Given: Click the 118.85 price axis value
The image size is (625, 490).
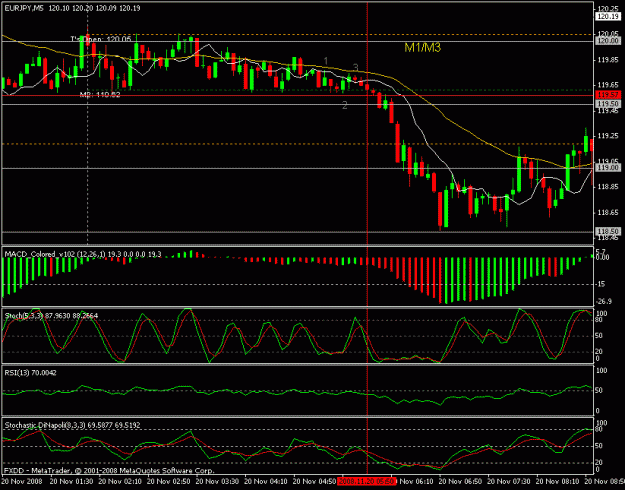Looking at the screenshot, I should coord(608,187).
